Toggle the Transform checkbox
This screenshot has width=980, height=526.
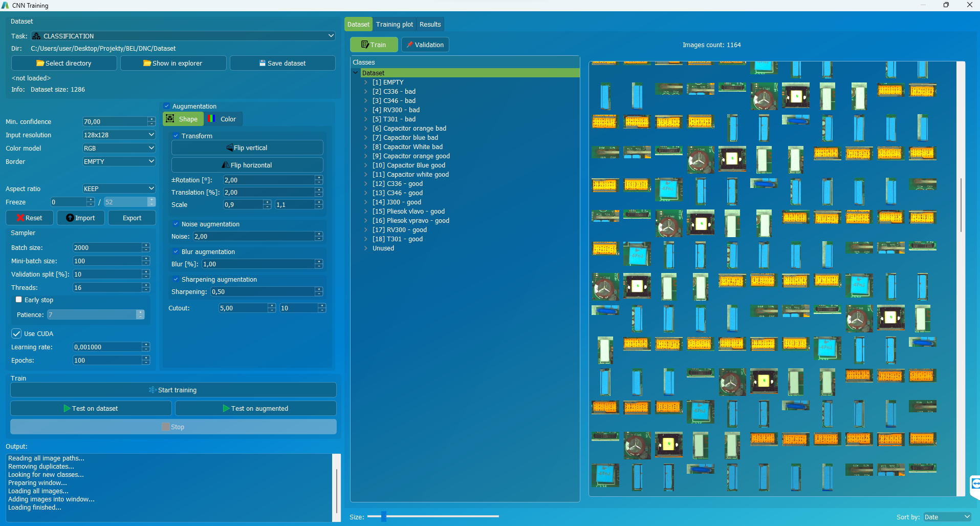coord(176,136)
